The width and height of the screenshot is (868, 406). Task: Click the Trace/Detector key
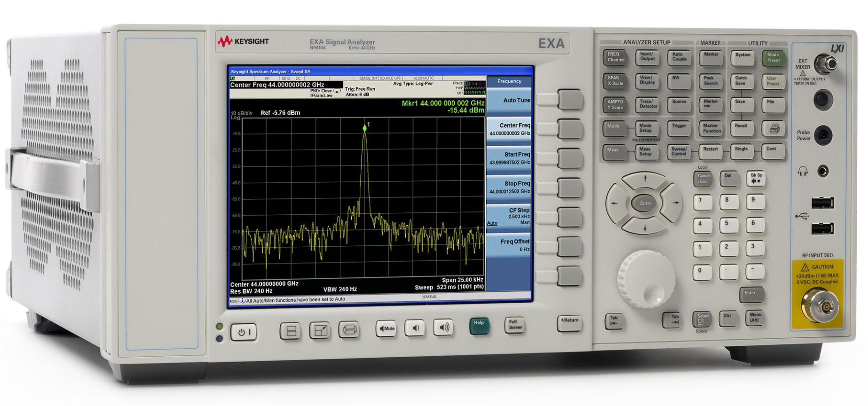[x=648, y=105]
